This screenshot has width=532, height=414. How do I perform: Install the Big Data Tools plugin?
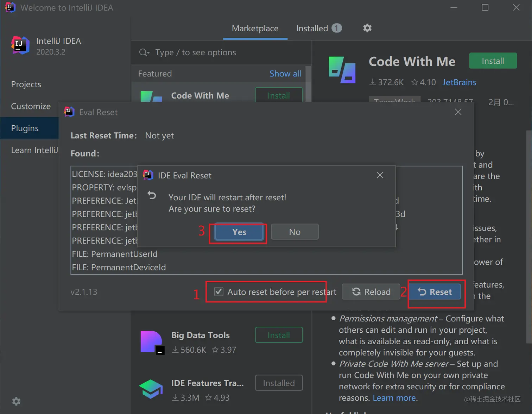pyautogui.click(x=279, y=335)
